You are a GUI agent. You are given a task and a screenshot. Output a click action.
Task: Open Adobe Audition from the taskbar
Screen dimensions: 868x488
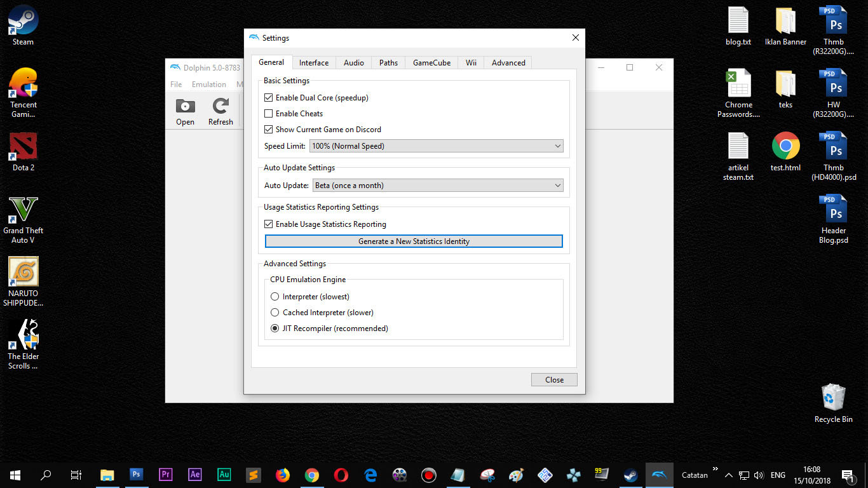coord(224,475)
